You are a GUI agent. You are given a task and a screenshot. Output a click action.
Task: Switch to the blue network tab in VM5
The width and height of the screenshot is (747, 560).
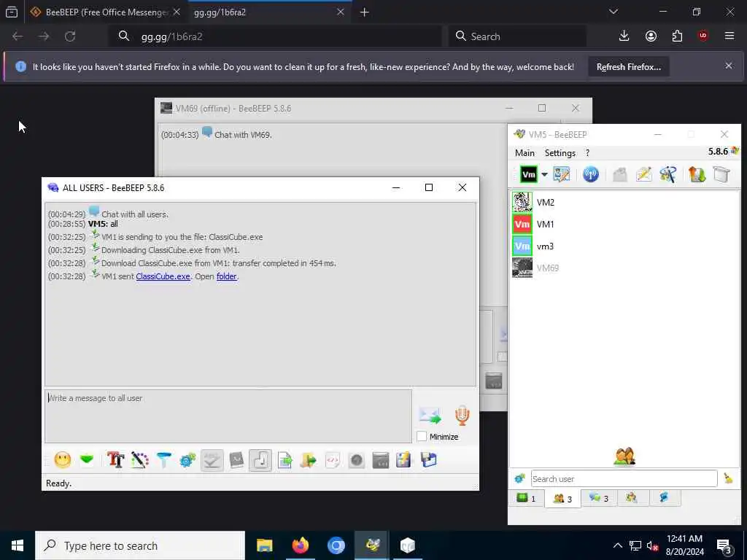(x=664, y=498)
